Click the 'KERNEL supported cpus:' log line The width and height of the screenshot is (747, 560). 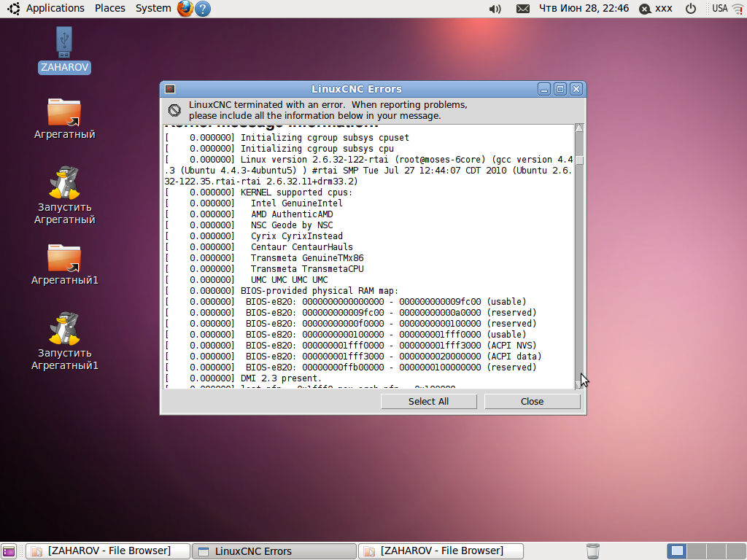pyautogui.click(x=259, y=192)
